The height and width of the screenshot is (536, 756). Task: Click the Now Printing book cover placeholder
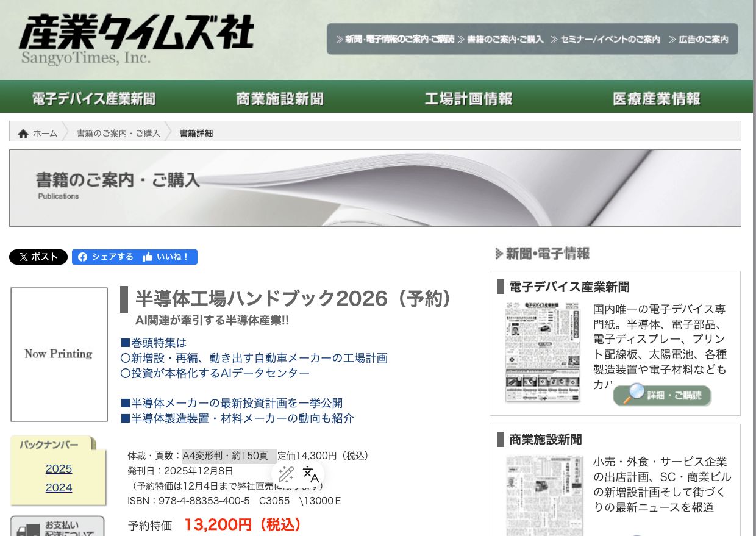[59, 354]
